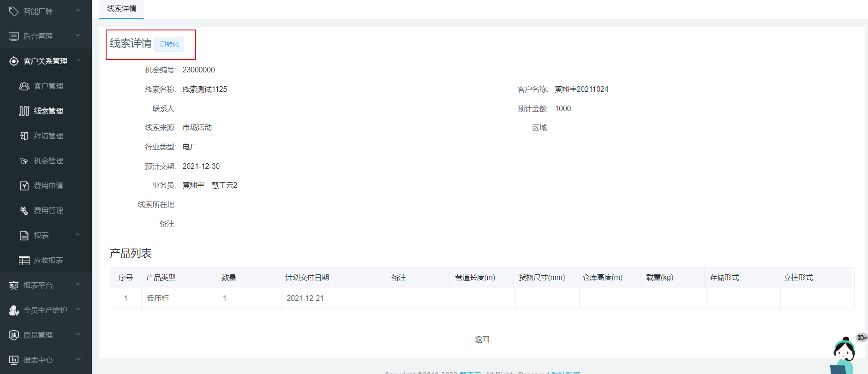Click the 费用申请 yen icon
This screenshot has height=374, width=868.
24,186
